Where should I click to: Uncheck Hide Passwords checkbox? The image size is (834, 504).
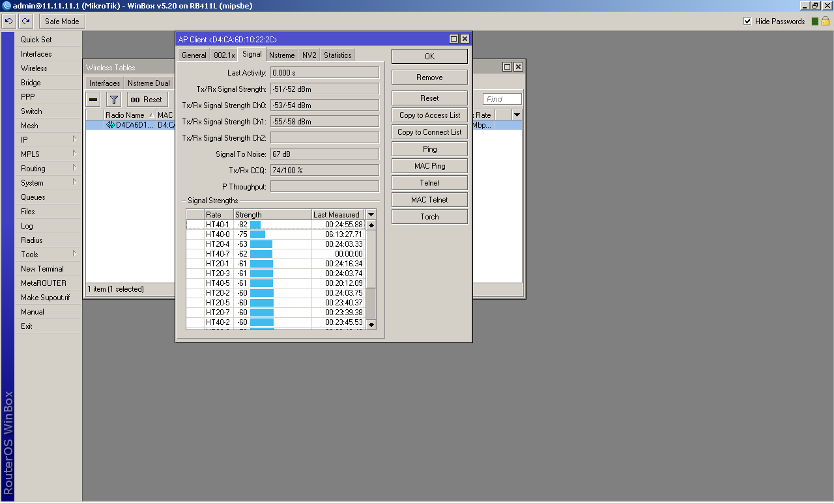747,21
